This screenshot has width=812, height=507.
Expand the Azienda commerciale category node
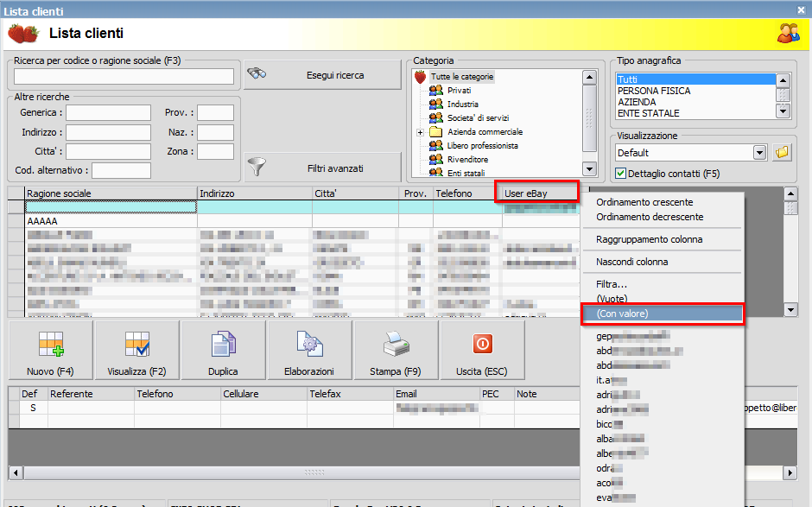tap(420, 132)
